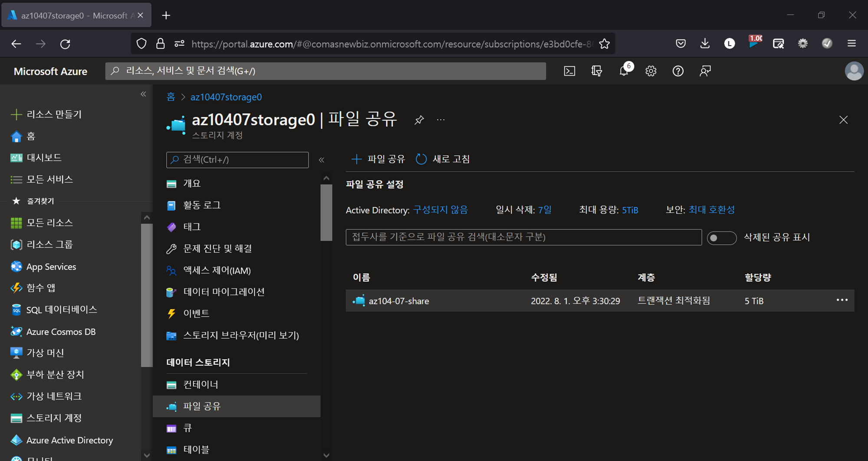Open SQL 데이터베이스
868x461 pixels.
(54, 310)
